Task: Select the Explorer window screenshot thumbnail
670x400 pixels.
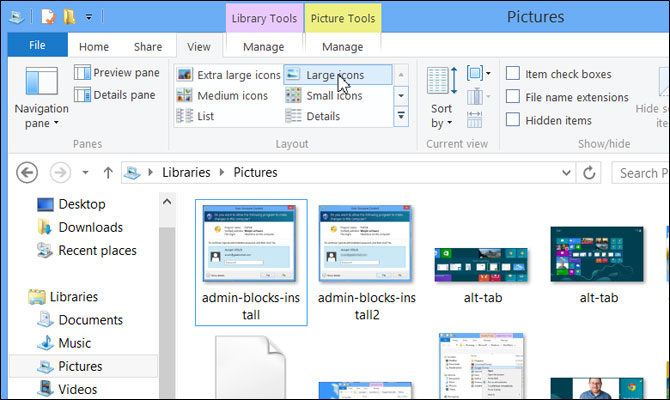Action: click(481, 365)
